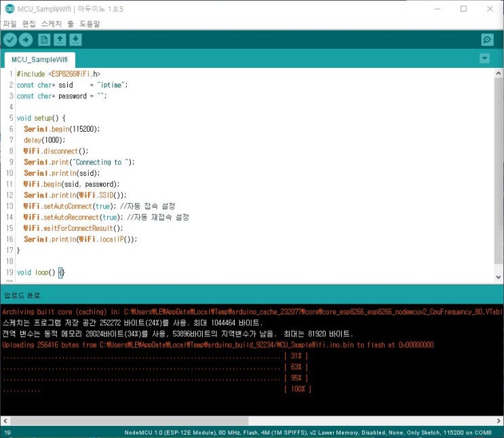Image resolution: width=504 pixels, height=438 pixels.
Task: Click the editor vertical scrollbar thumb
Action: coord(498,170)
